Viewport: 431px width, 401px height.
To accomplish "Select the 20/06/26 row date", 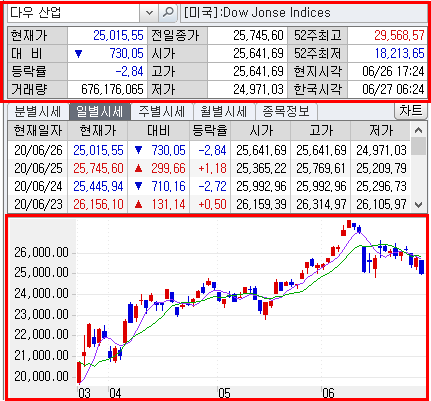I will 38,150.
